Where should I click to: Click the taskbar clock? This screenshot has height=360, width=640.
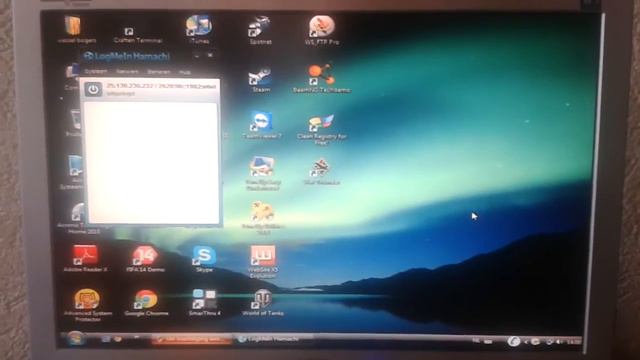coord(574,341)
